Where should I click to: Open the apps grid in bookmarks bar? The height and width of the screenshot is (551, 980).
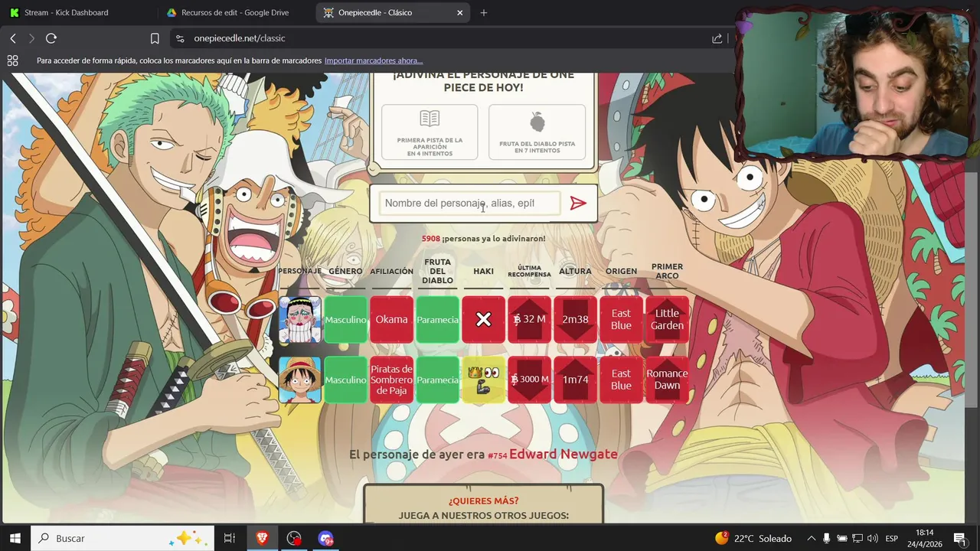tap(12, 60)
